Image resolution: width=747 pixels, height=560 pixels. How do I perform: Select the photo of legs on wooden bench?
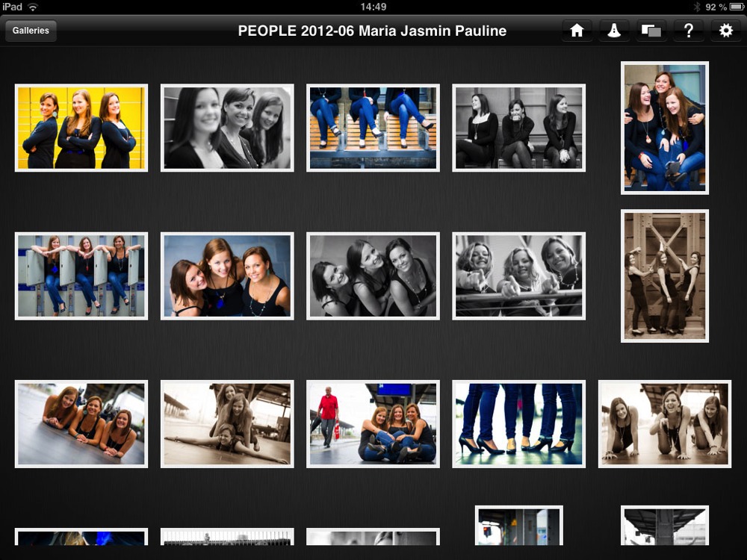373,128
